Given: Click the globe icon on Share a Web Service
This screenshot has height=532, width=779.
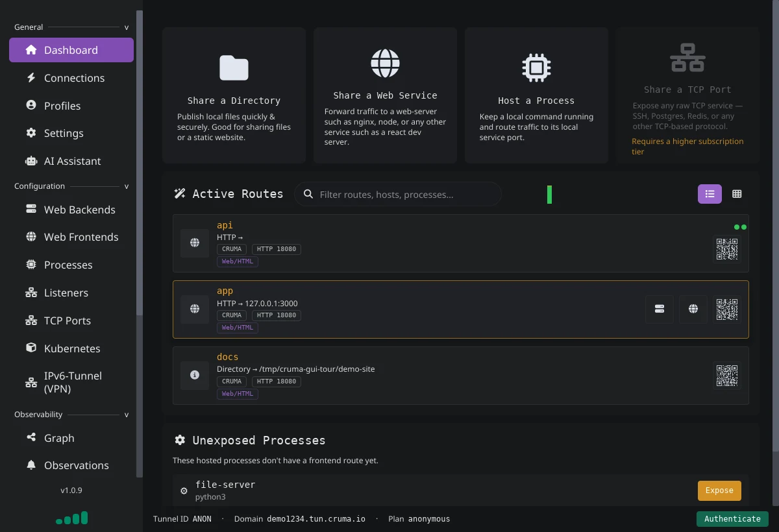Looking at the screenshot, I should [x=385, y=63].
